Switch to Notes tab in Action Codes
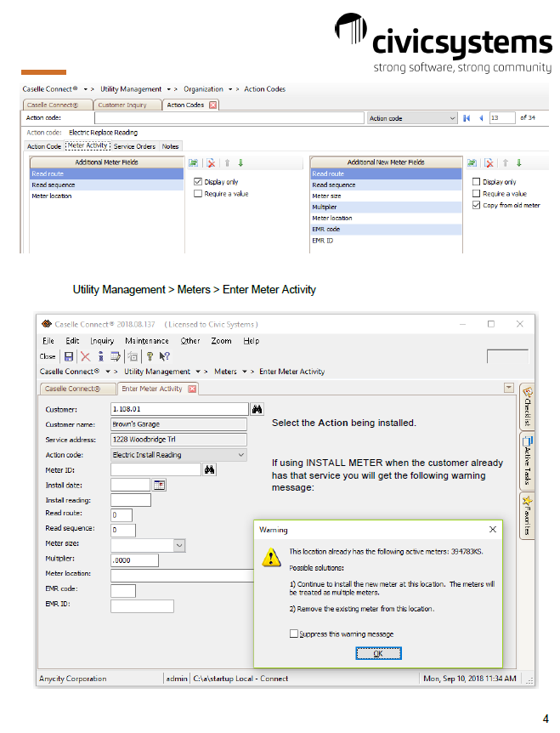 [x=171, y=146]
